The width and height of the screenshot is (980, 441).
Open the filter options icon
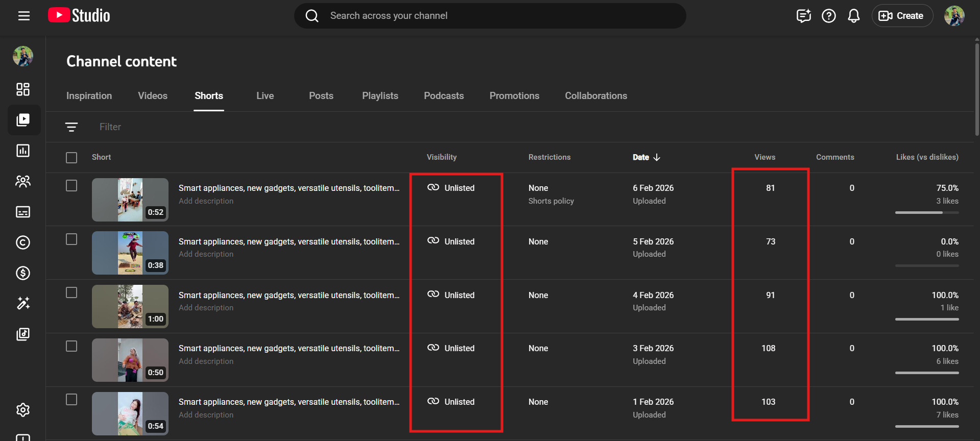point(71,127)
